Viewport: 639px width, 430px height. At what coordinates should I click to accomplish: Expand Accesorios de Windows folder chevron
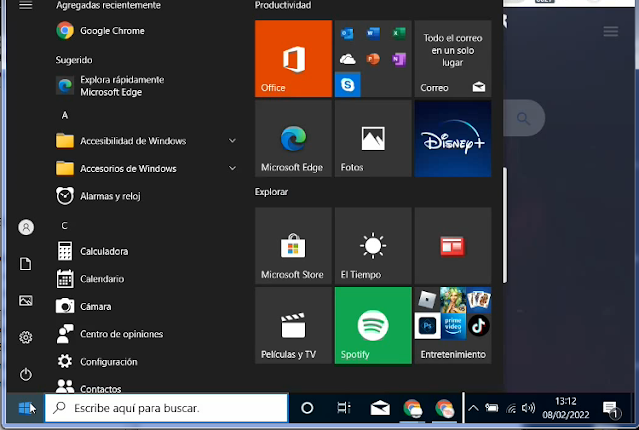tap(232, 168)
